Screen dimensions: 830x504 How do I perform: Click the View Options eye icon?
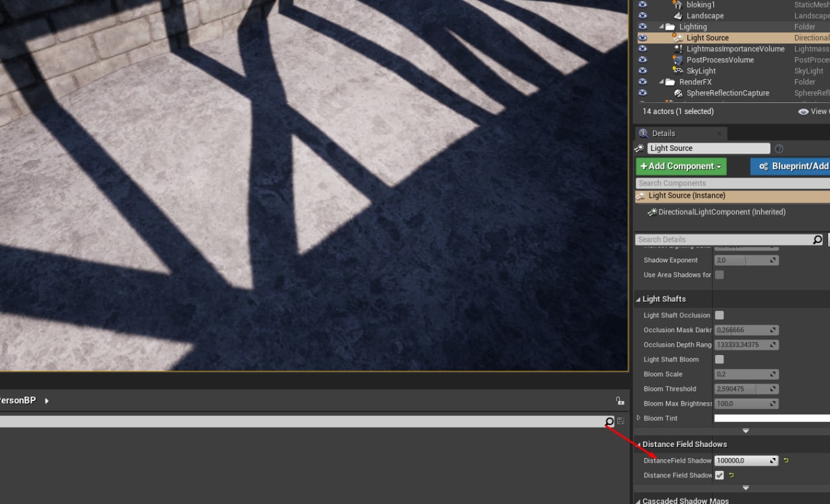click(803, 111)
